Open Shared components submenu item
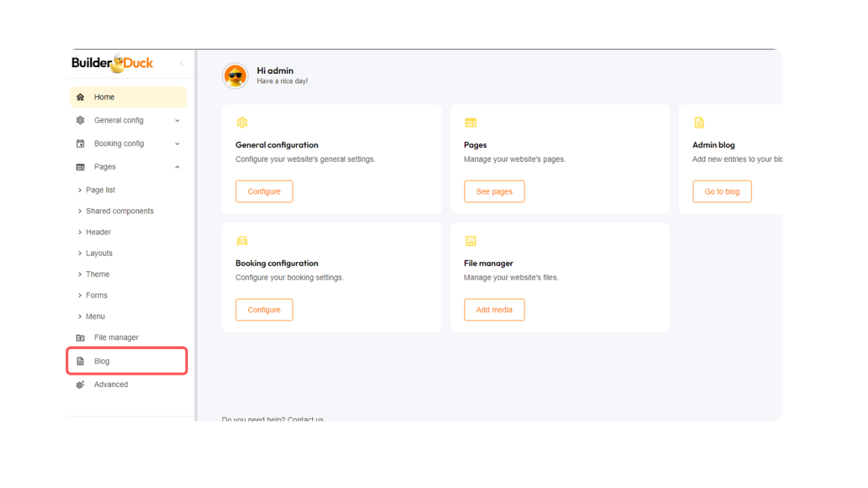Screen dimensions: 868x488 tap(119, 211)
